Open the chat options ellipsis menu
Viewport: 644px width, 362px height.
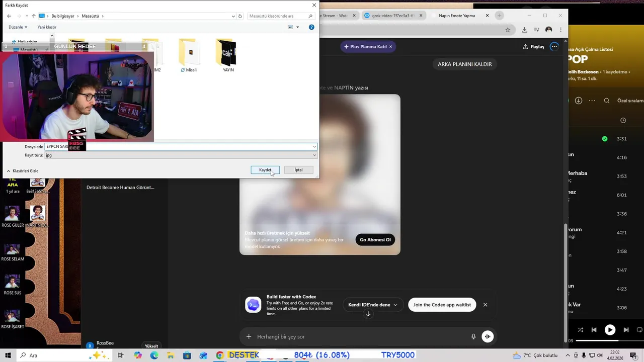(x=554, y=47)
